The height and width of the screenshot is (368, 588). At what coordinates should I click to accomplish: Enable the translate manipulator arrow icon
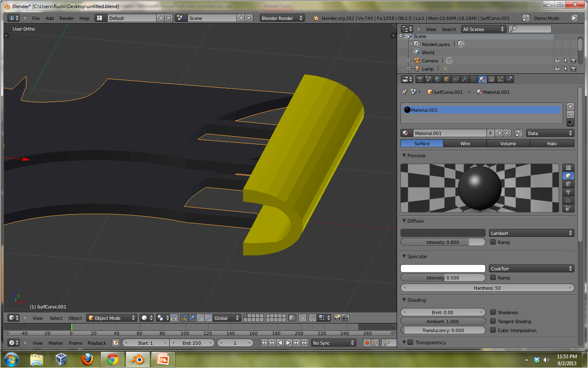tap(192, 318)
